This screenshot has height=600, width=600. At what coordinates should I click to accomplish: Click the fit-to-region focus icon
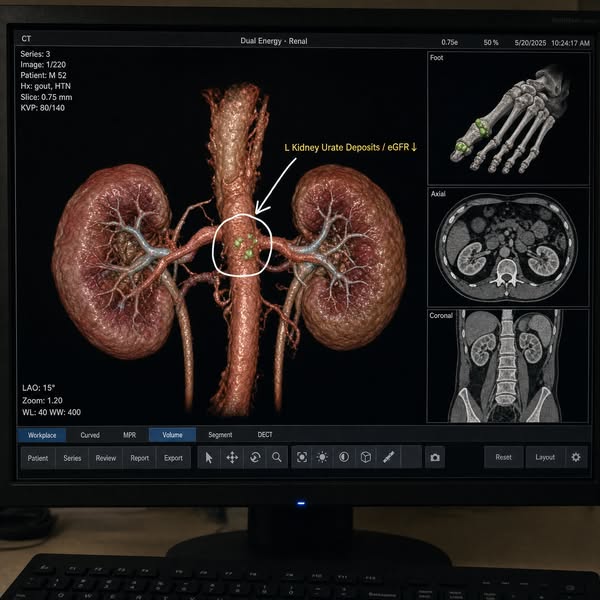click(x=302, y=457)
